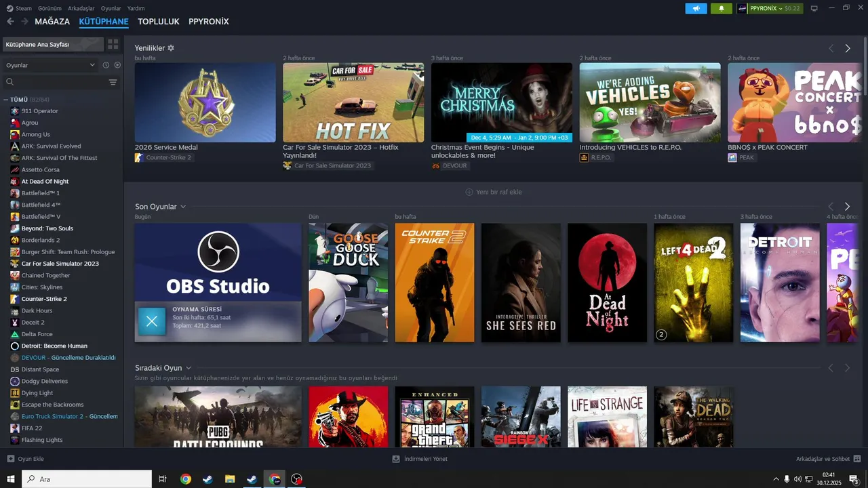Open the Oyunlar category dropdown
868x488 pixels.
tap(51, 65)
